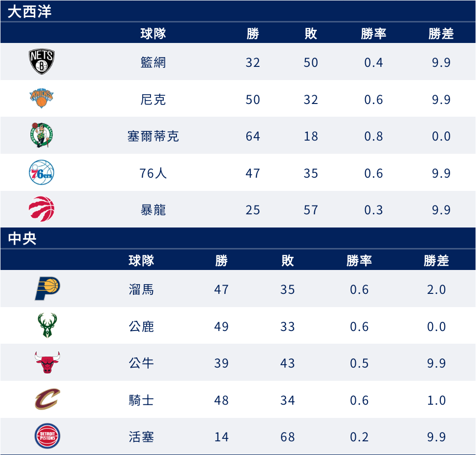
Task: Open the Boston Celtics logo
Action: click(42, 135)
